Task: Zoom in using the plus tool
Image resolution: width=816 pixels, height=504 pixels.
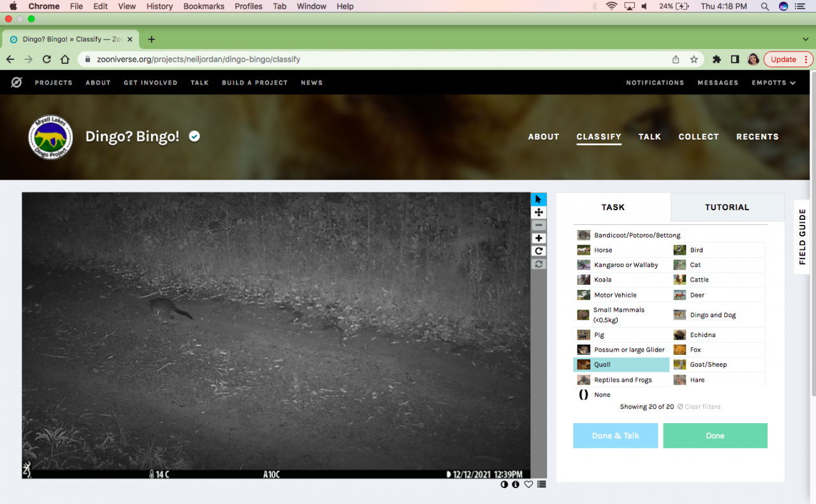Action: [x=539, y=238]
